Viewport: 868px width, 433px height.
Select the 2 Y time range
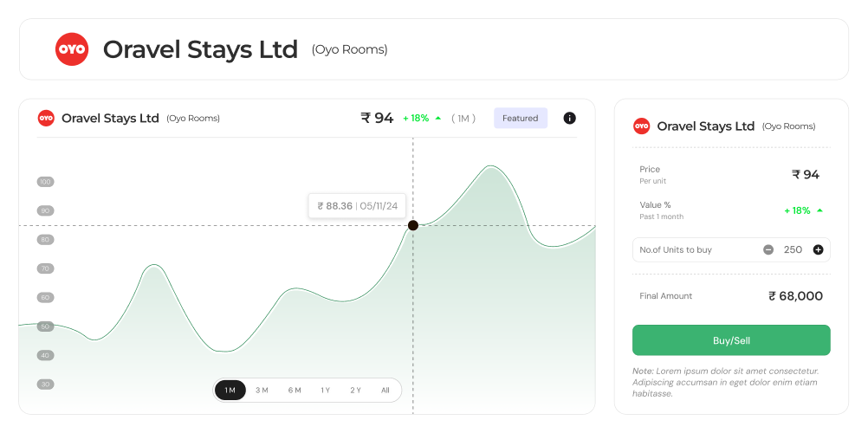tap(355, 390)
